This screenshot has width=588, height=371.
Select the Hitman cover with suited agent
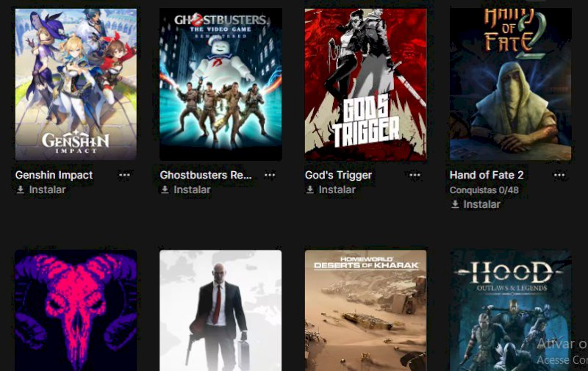point(220,311)
